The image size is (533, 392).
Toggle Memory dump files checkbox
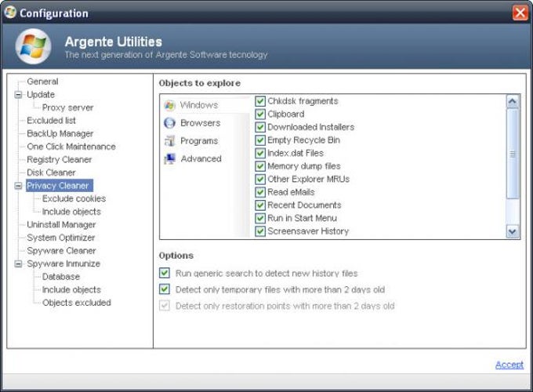tap(260, 166)
